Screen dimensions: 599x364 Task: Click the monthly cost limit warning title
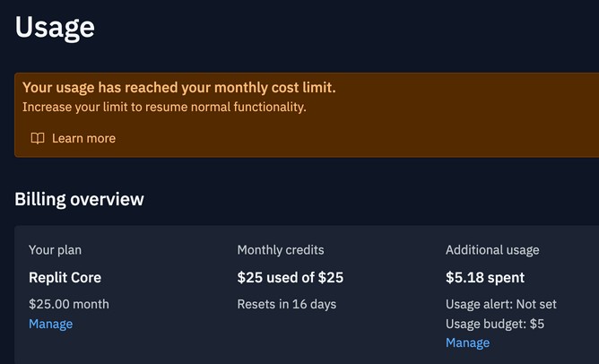(x=179, y=88)
